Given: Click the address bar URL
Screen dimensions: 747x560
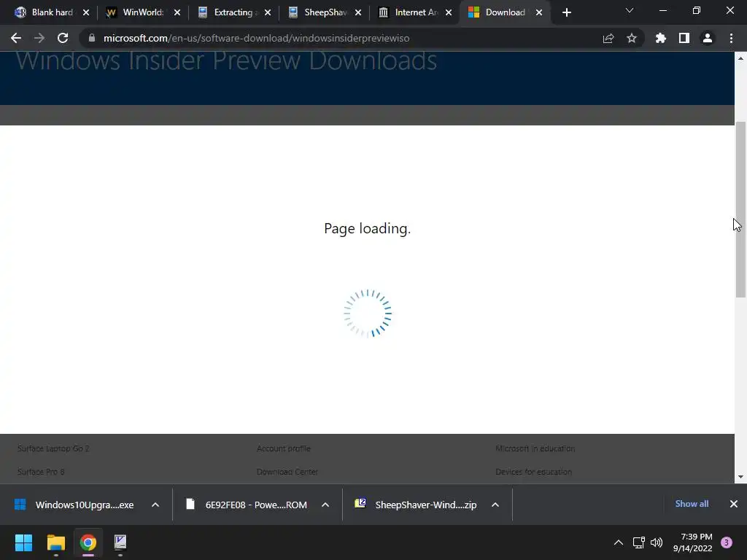Looking at the screenshot, I should click(256, 38).
